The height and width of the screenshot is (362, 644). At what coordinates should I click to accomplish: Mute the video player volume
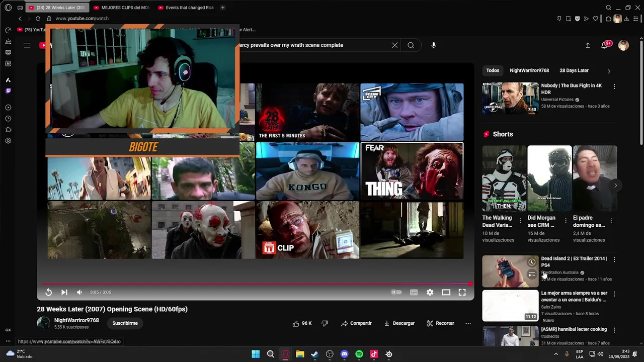(x=79, y=292)
